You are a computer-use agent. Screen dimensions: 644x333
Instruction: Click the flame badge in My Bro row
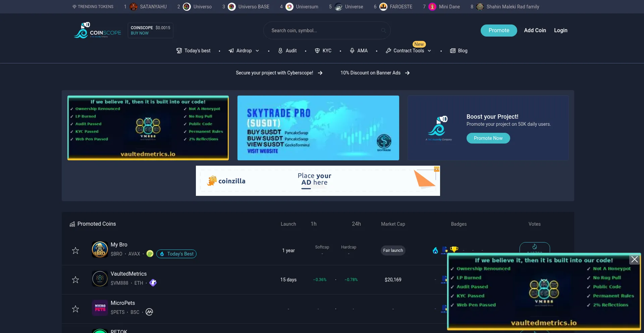coord(435,251)
